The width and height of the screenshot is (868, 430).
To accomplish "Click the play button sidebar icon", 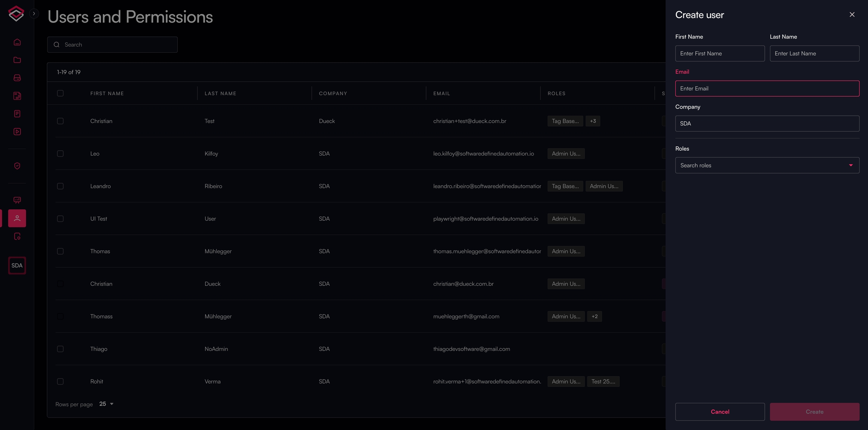I will pos(17,132).
